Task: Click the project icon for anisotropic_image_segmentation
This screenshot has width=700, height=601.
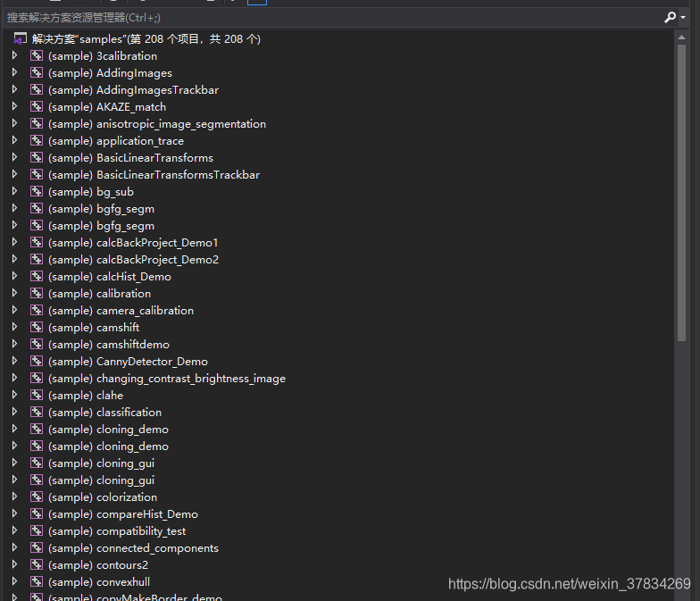Action: coord(37,123)
